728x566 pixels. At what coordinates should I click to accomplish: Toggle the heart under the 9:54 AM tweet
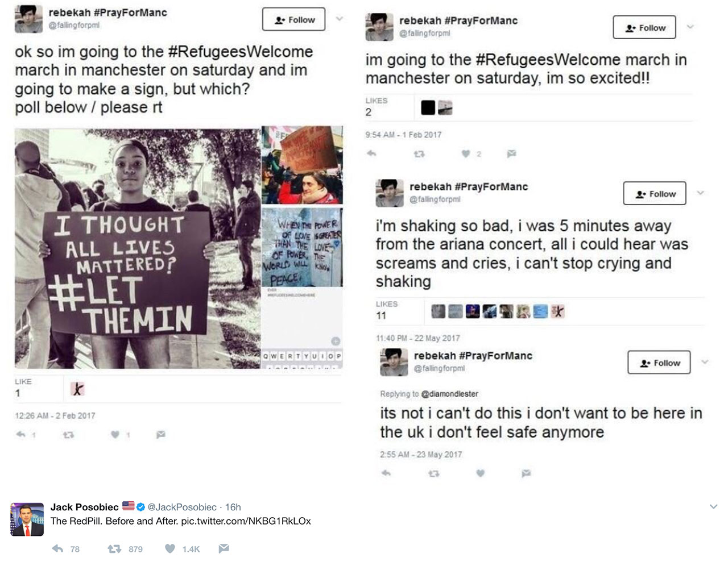pyautogui.click(x=466, y=153)
